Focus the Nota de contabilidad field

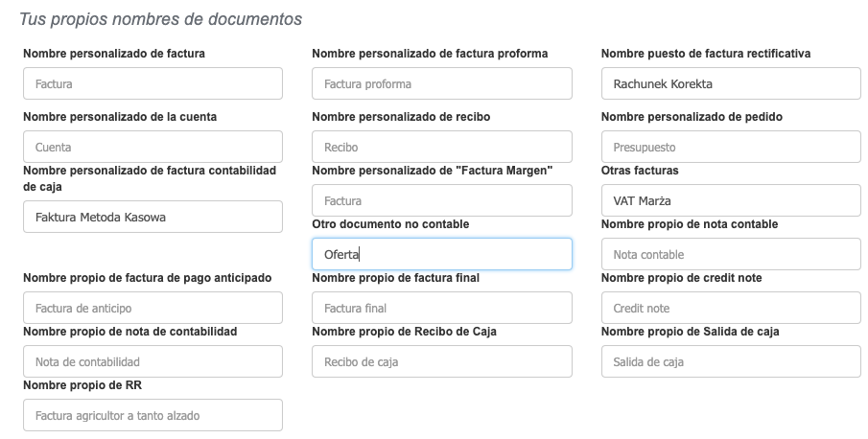point(152,361)
